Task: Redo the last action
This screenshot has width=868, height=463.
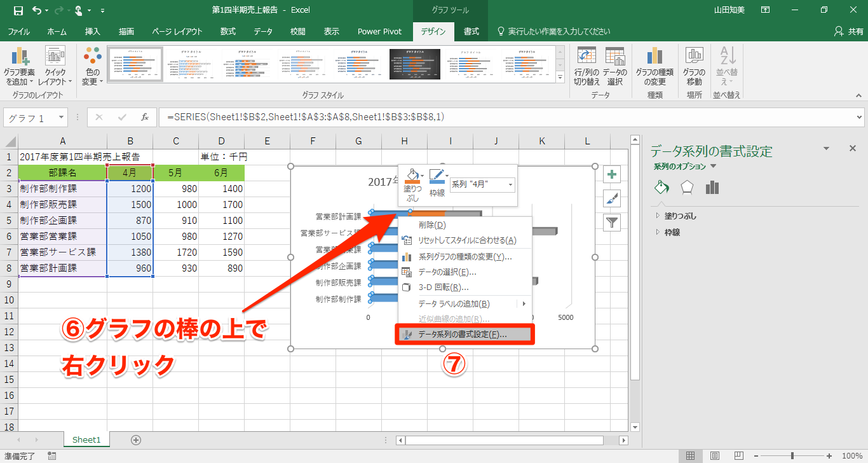Action: click(x=59, y=10)
